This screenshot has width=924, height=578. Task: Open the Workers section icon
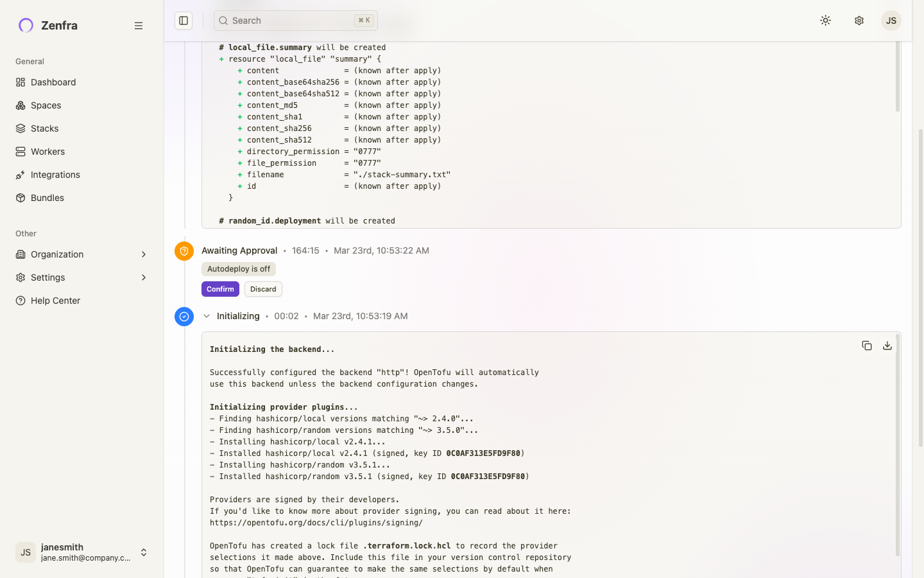(21, 152)
